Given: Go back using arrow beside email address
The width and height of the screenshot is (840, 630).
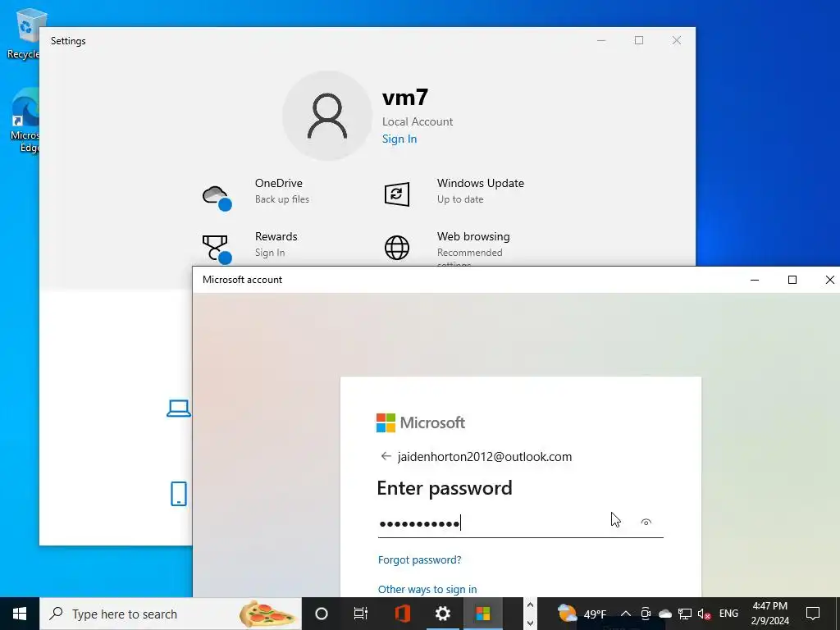Looking at the screenshot, I should [x=386, y=456].
